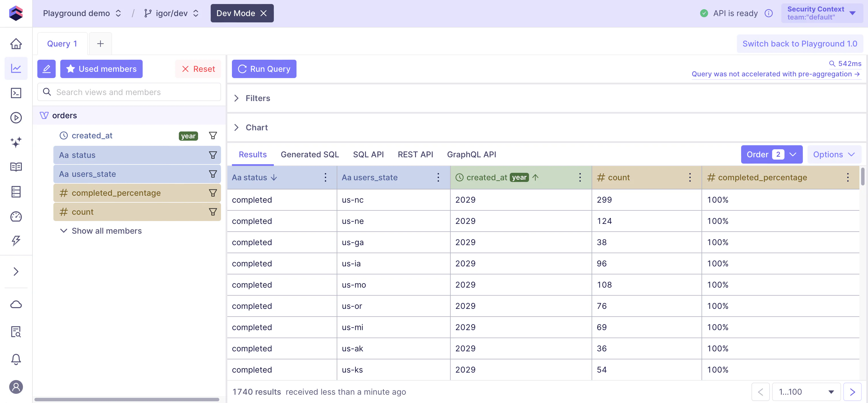Click the results table vertical scrollbar
868x403 pixels.
pyautogui.click(x=863, y=177)
